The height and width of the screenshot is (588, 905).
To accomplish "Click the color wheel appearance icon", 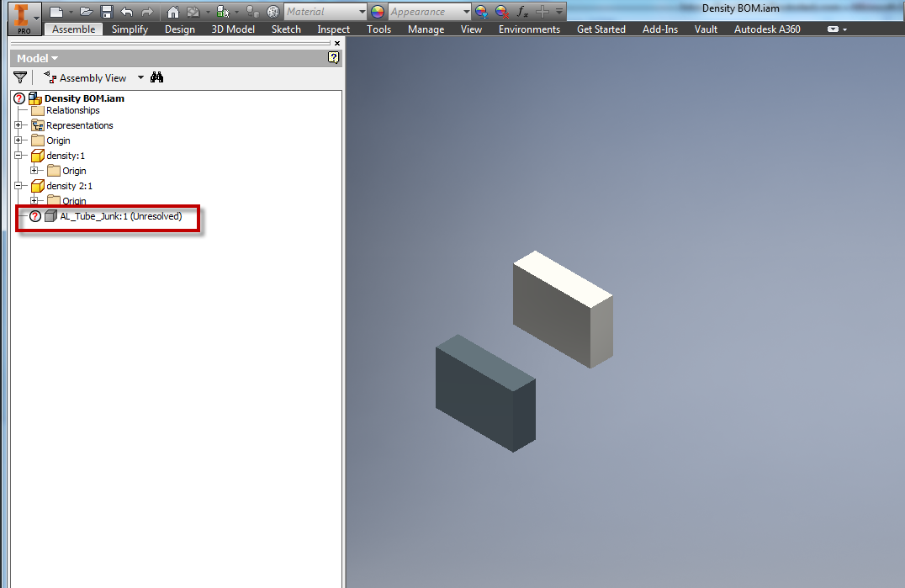I will click(378, 12).
